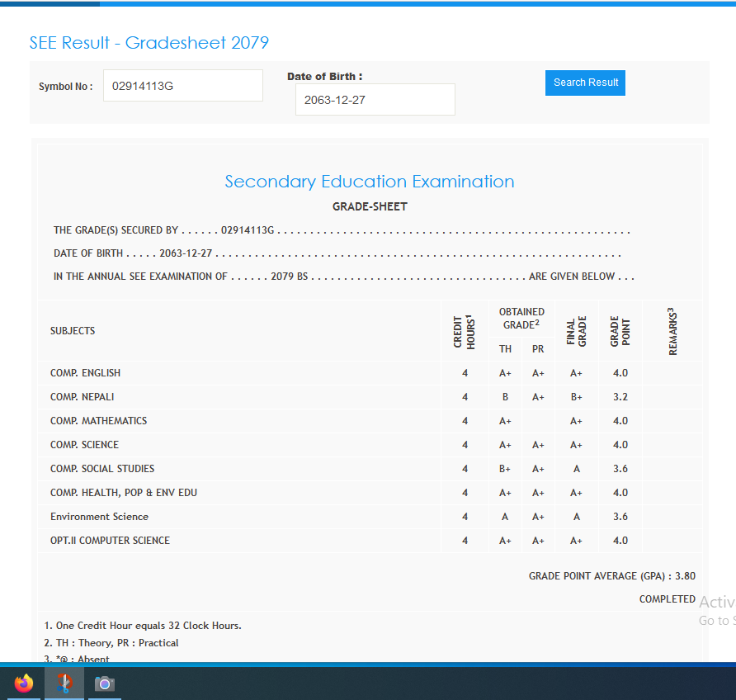This screenshot has height=700, width=736.
Task: Open Firefox from the taskbar
Action: (x=23, y=683)
